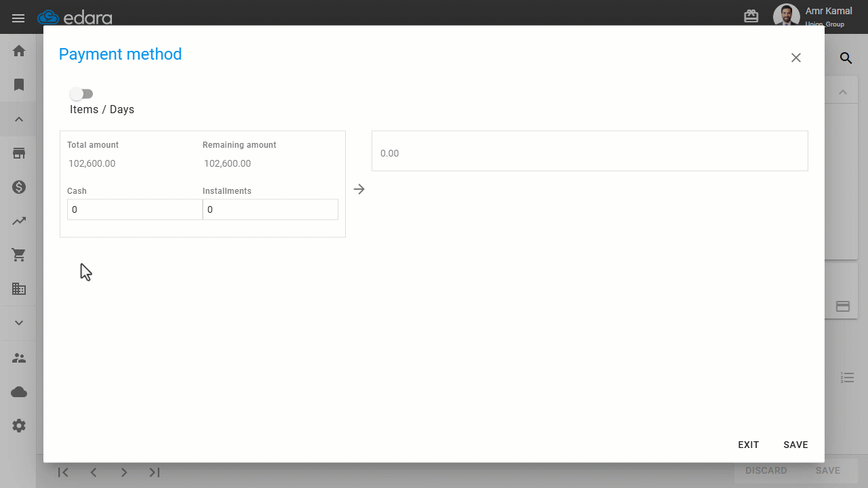Image resolution: width=868 pixels, height=488 pixels.
Task: Click the credit card icon on right
Action: 842,306
